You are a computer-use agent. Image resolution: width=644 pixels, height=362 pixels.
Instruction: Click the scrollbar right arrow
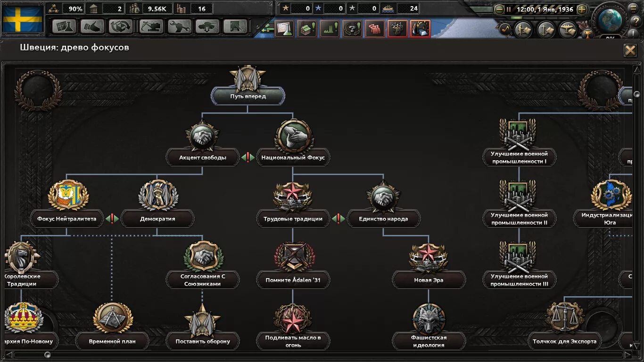click(x=628, y=354)
